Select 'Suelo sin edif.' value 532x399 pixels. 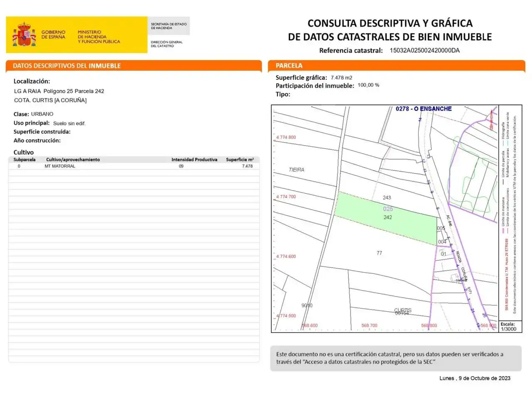pyautogui.click(x=69, y=123)
